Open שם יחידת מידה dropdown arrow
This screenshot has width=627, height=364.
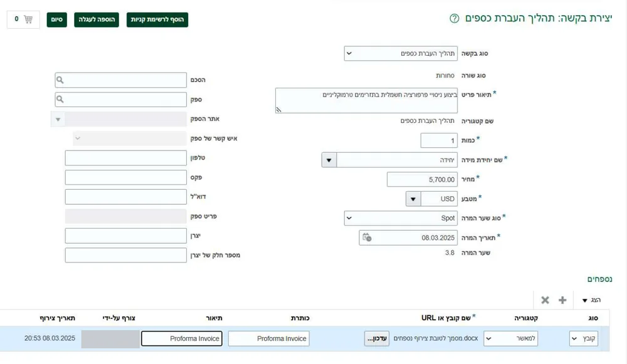click(x=329, y=160)
